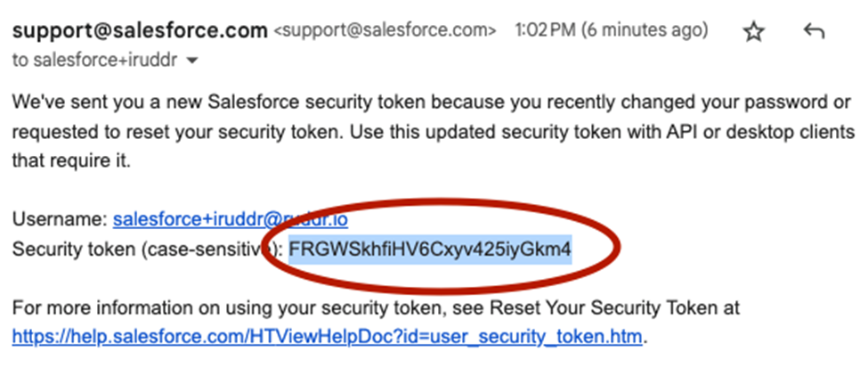This screenshot has width=868, height=385.
Task: Expand recipient details arrow beside salesforce+iruddr
Action: tap(191, 61)
